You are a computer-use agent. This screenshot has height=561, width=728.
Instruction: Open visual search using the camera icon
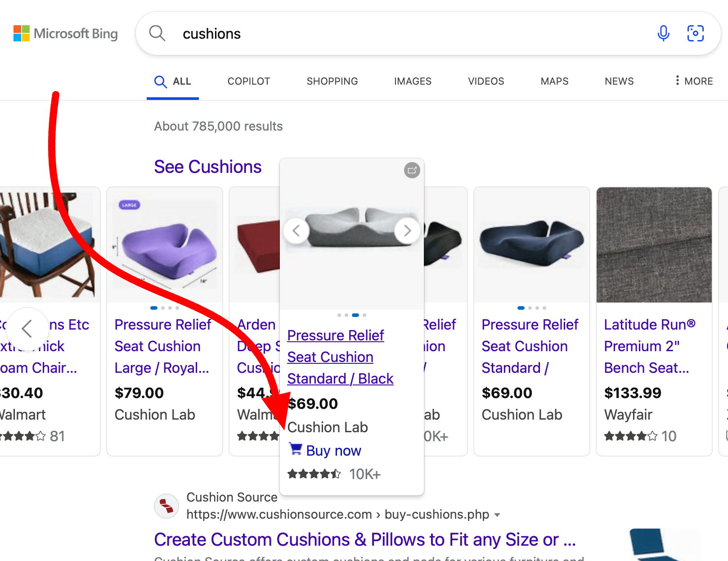coord(695,33)
